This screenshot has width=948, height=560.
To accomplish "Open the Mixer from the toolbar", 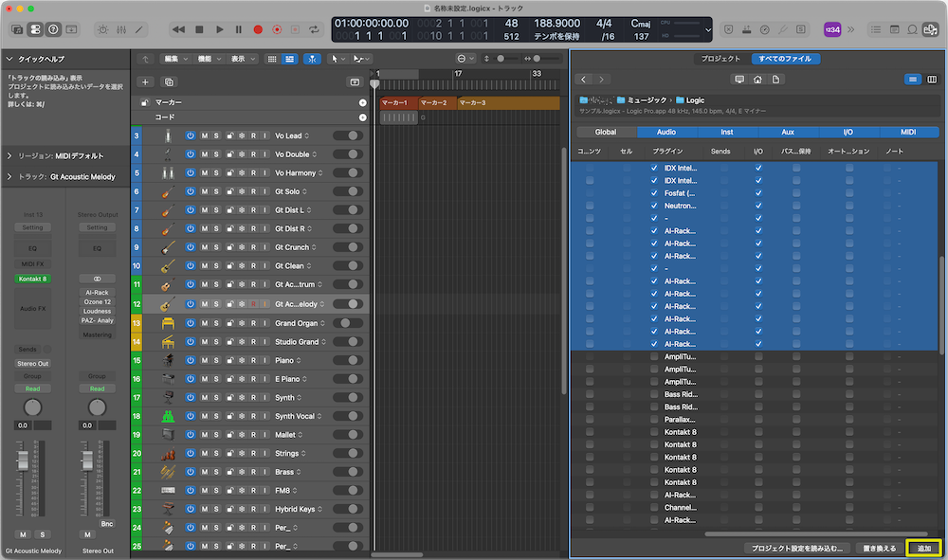I will [x=121, y=29].
